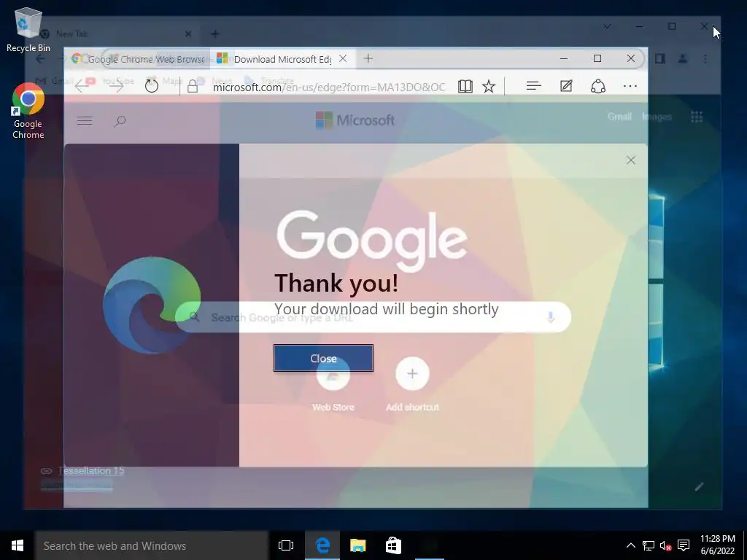Click the Customize pencil icon in Chrome
This screenshot has width=747, height=560.
[699, 486]
